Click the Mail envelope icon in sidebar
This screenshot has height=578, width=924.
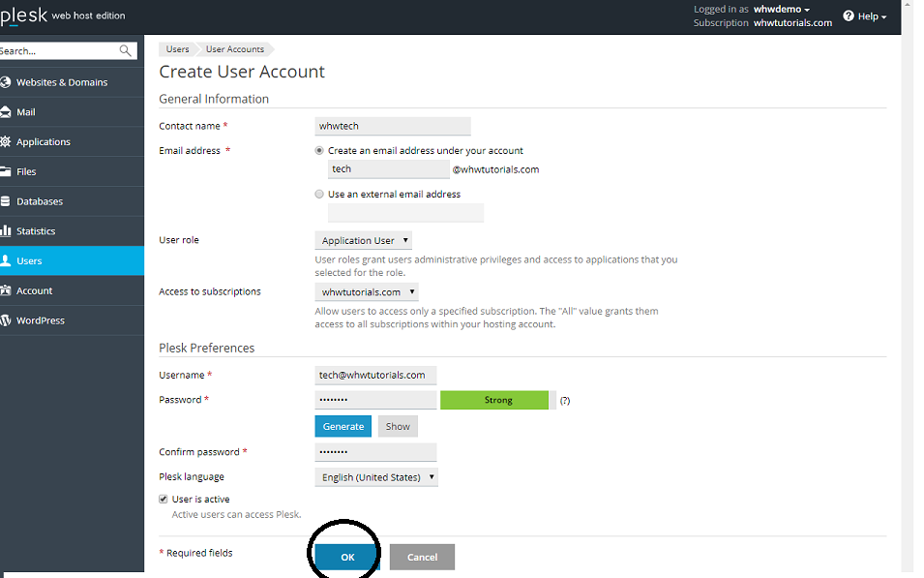6,112
